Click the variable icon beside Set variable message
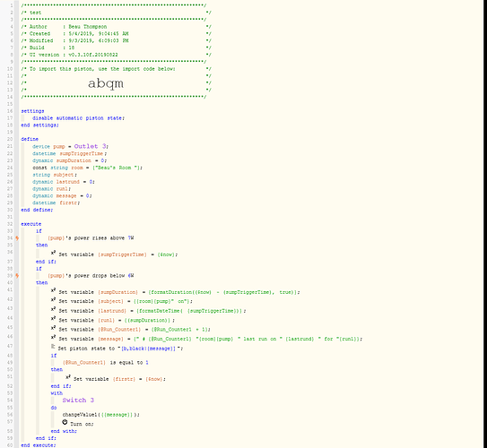The image size is (487, 448). pyautogui.click(x=54, y=337)
